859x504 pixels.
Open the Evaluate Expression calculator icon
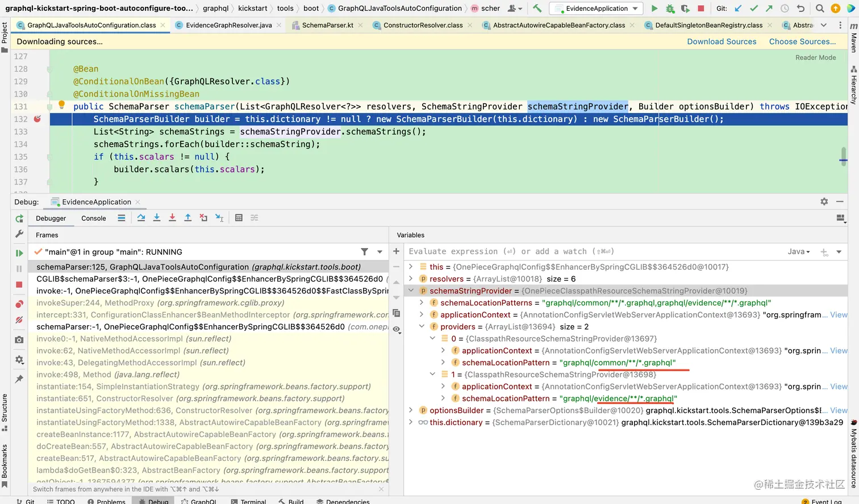point(239,218)
